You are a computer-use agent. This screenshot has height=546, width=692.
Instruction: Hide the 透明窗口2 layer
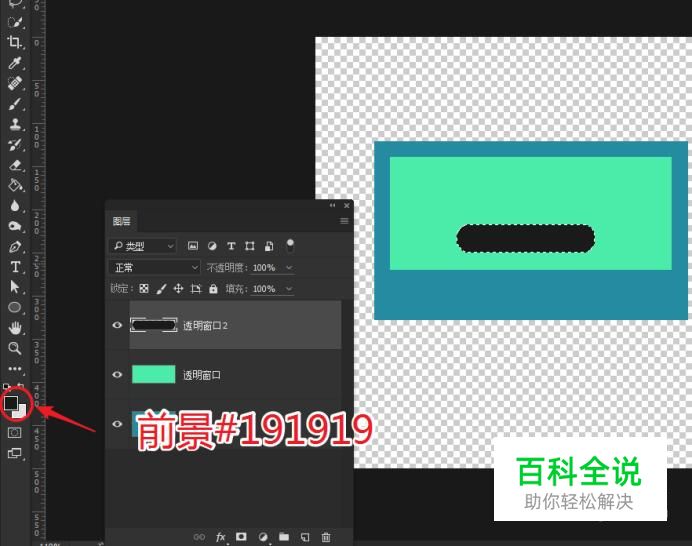pos(117,325)
